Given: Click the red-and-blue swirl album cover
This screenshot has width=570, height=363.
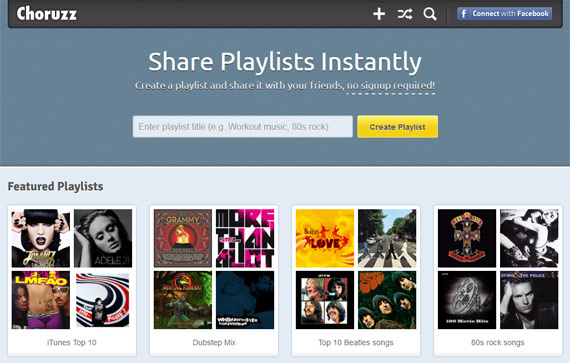Looking at the screenshot, I should point(103,300).
